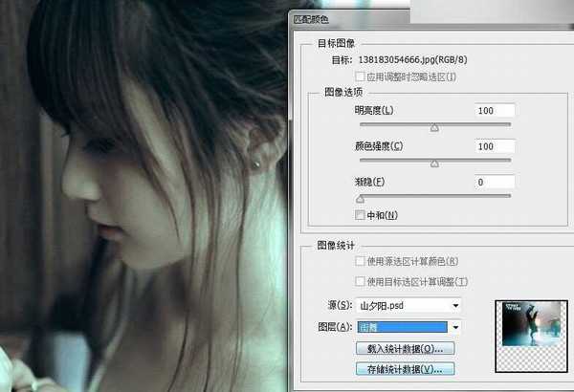Click the 渐隐 fade slider handle
This screenshot has width=574, height=392.
coord(360,199)
